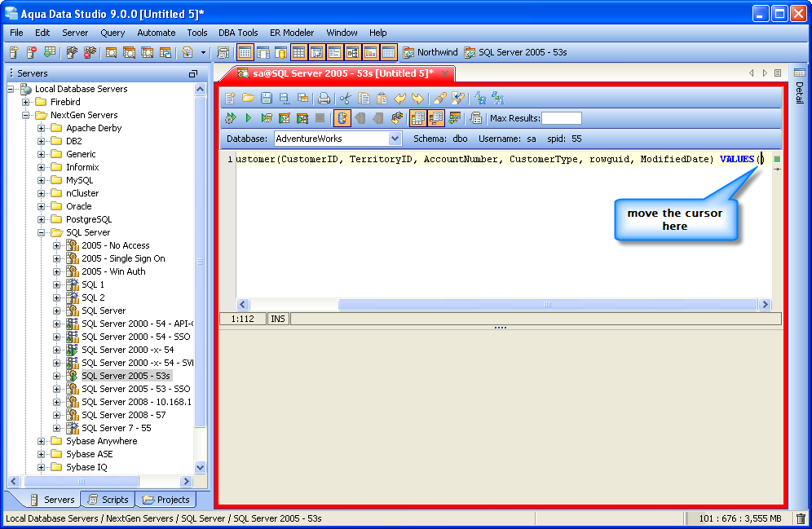The width and height of the screenshot is (812, 529).
Task: Click the refresh results options icon
Action: coord(455,118)
